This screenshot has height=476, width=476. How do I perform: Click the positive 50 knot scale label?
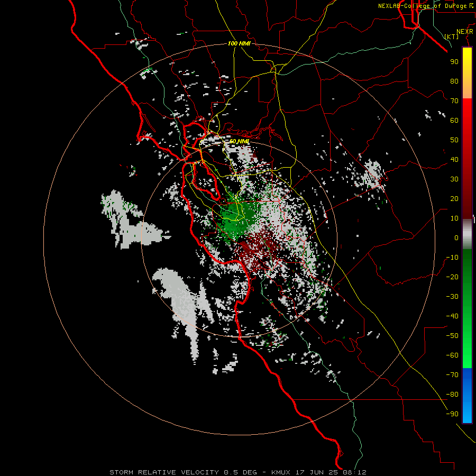[x=454, y=140]
